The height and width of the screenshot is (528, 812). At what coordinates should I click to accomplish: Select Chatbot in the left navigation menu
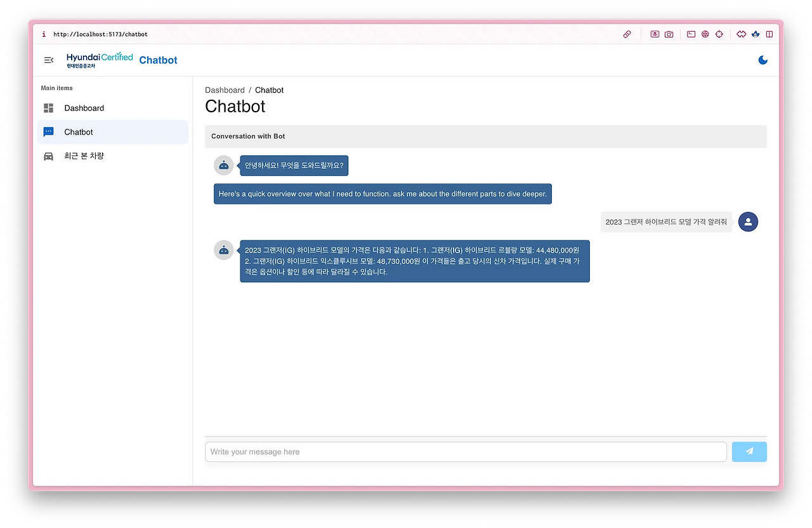pyautogui.click(x=78, y=131)
